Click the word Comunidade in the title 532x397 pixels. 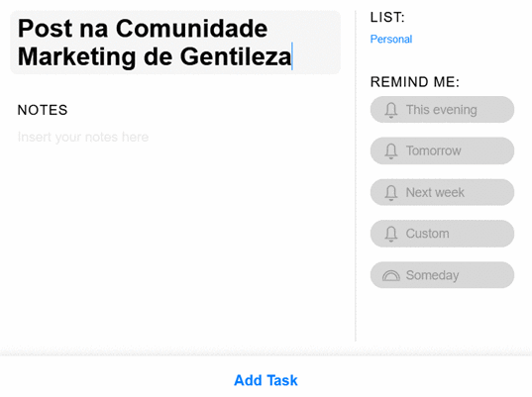[191, 28]
